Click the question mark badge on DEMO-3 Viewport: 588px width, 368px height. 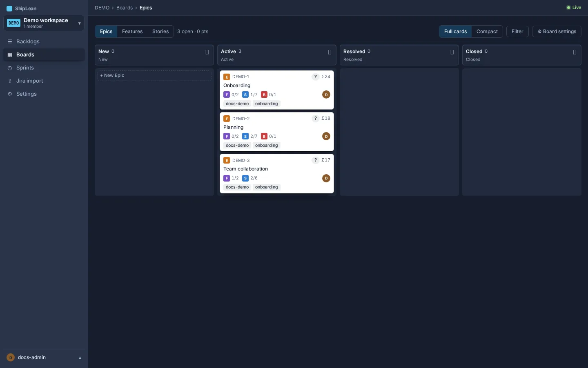coord(315,160)
